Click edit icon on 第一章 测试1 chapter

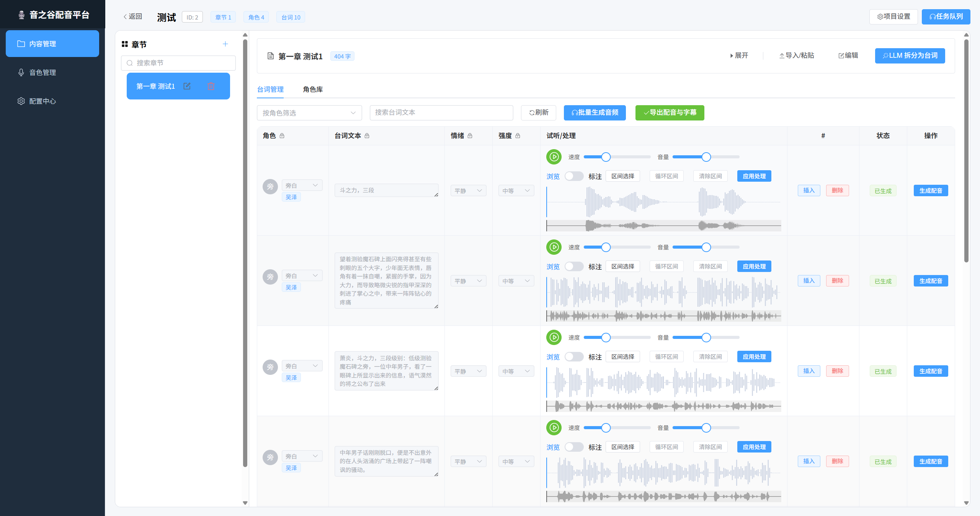point(187,86)
